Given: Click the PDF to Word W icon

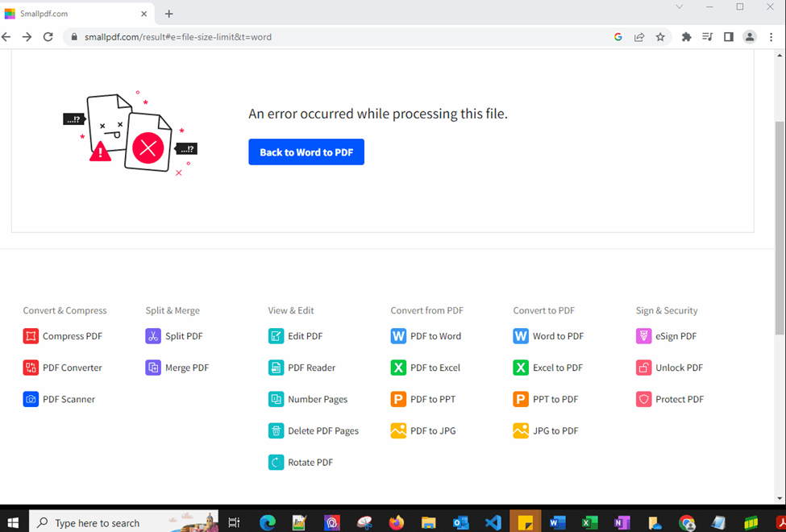Looking at the screenshot, I should pyautogui.click(x=398, y=336).
